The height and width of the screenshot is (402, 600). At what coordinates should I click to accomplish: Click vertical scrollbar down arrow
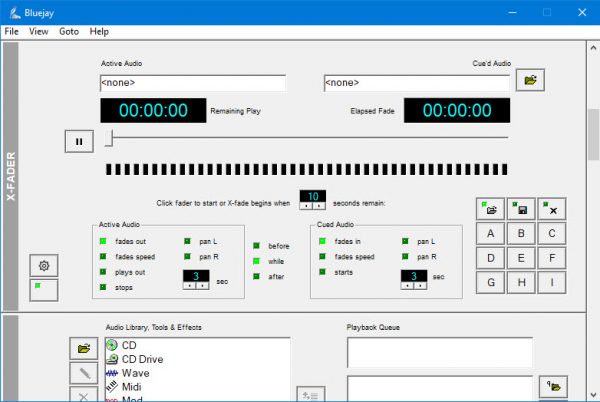[x=593, y=395]
